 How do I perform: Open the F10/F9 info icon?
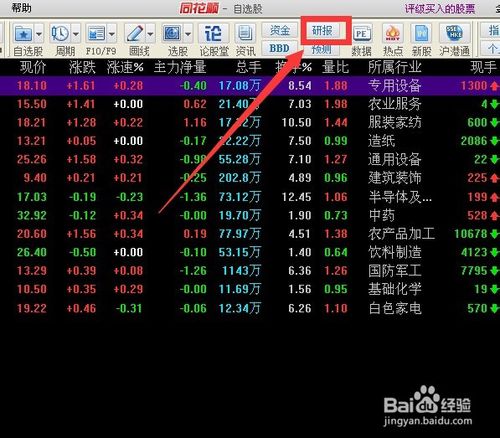(x=96, y=33)
